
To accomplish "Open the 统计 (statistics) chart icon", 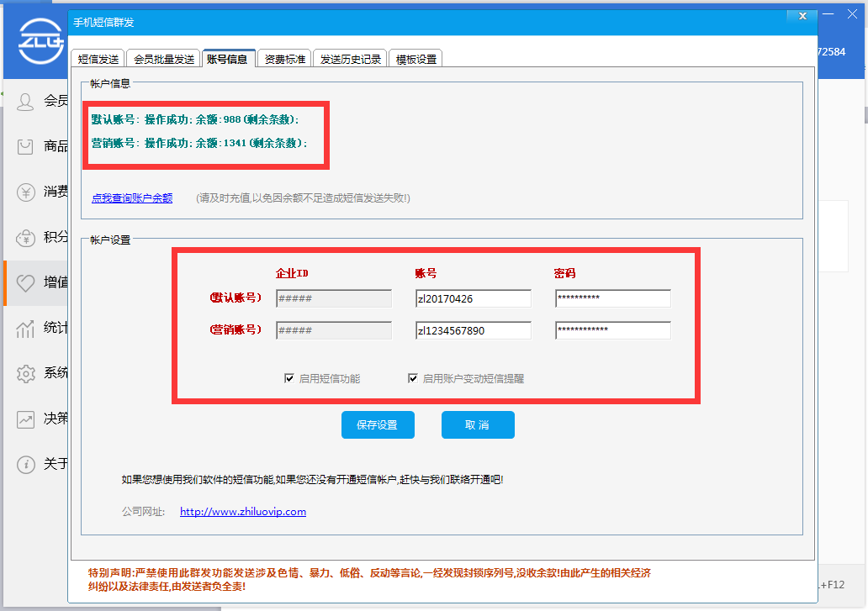I will pos(25,328).
